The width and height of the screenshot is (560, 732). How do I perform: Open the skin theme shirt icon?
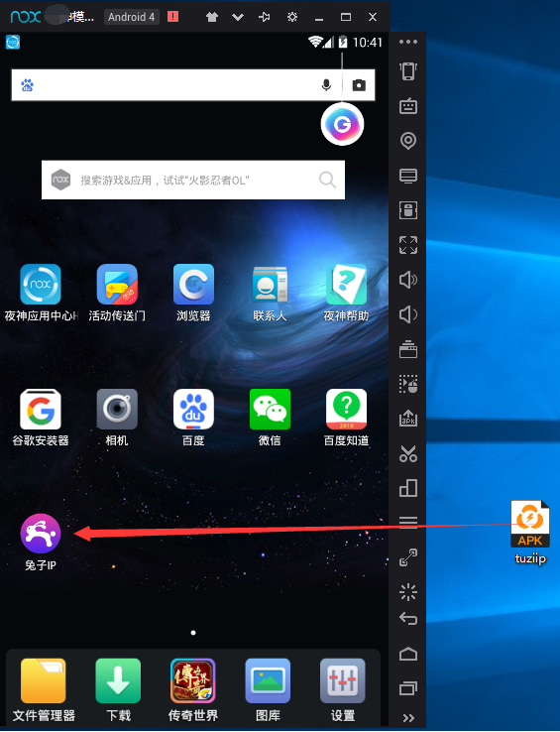click(x=212, y=17)
